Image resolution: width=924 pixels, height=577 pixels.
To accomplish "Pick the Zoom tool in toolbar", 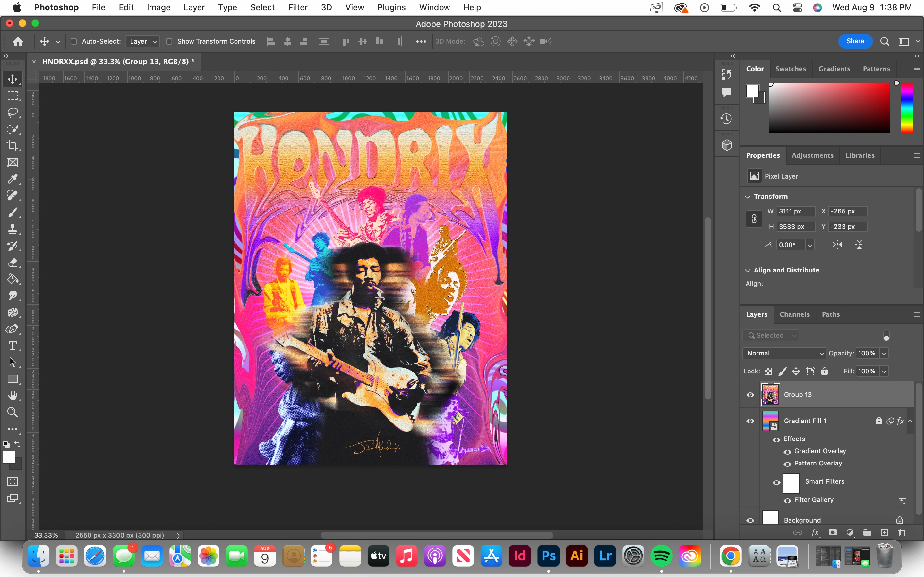I will coord(13,413).
